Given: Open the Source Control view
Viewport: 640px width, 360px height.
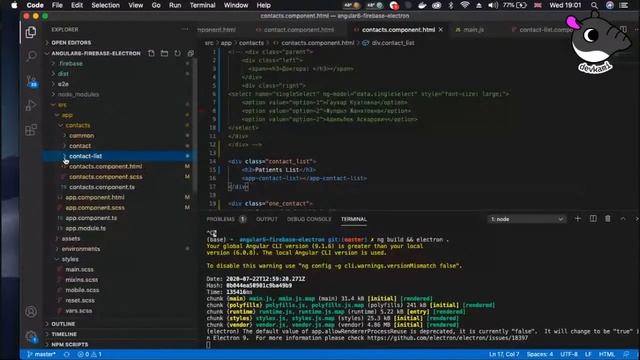Looking at the screenshot, I should click(x=31, y=81).
